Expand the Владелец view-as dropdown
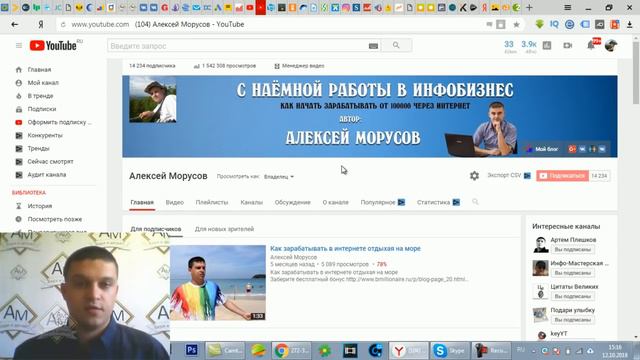The width and height of the screenshot is (640, 360). (x=279, y=177)
